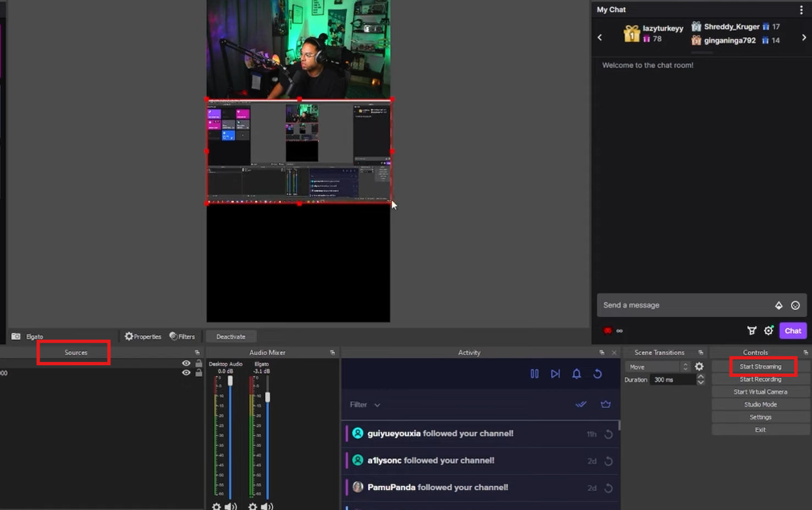The height and width of the screenshot is (510, 812).
Task: Click the Start Streaming button
Action: pos(761,366)
